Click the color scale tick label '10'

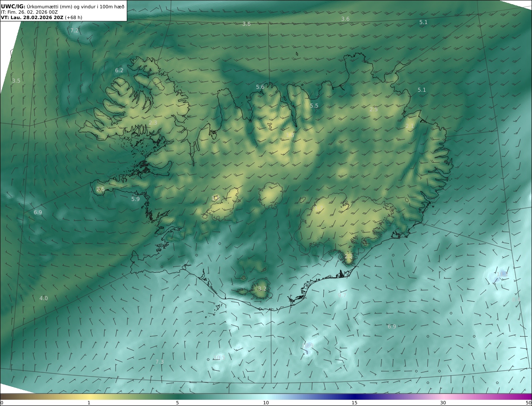pos(266,403)
